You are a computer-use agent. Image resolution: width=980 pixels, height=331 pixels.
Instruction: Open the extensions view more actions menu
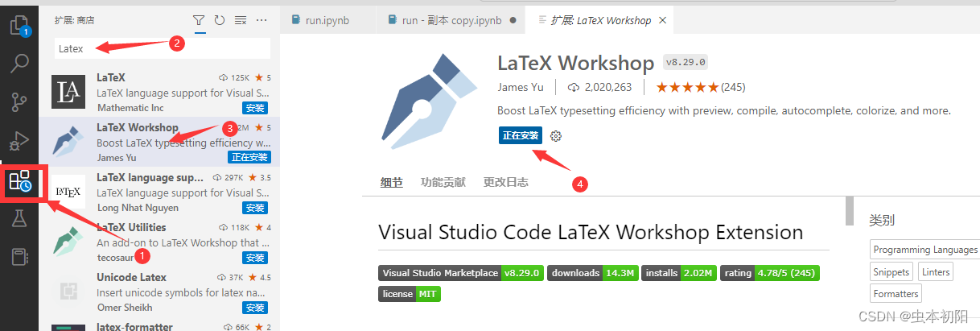261,19
